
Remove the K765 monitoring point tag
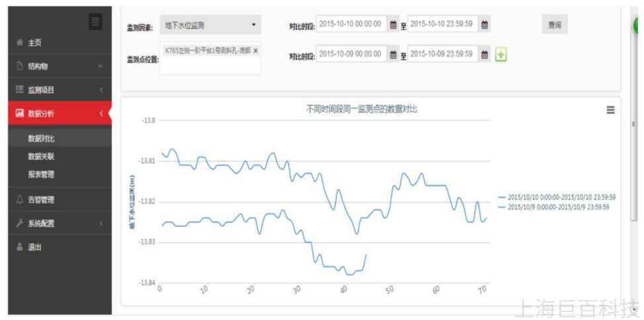pyautogui.click(x=255, y=50)
